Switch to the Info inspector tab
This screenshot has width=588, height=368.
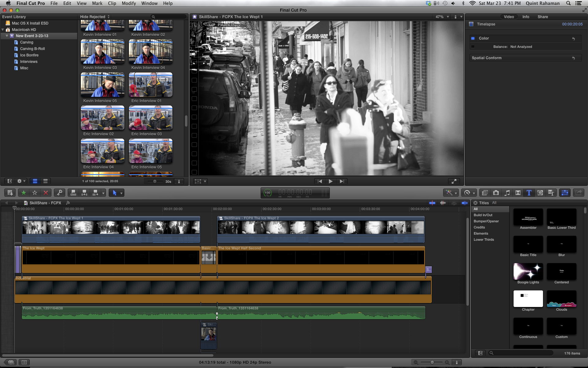(x=526, y=17)
